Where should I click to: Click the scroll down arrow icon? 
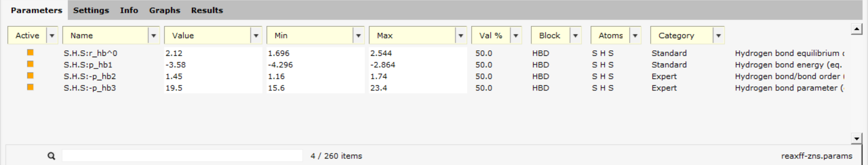[856, 138]
